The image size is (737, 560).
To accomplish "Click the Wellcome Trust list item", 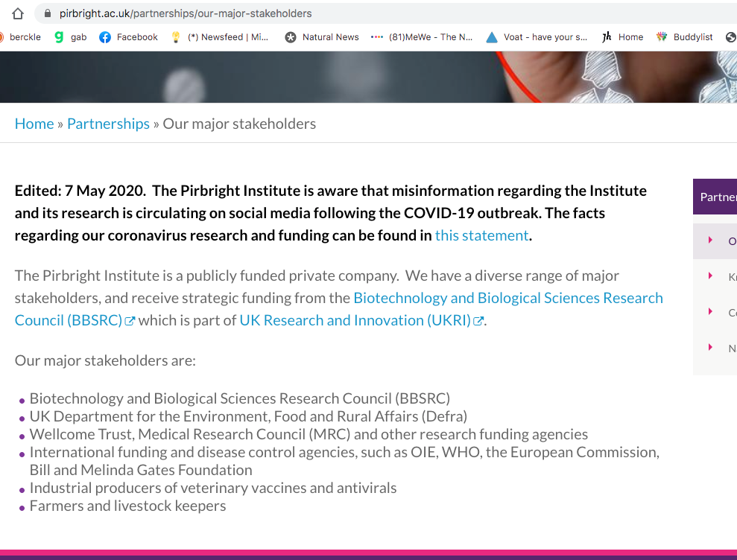I will point(309,434).
